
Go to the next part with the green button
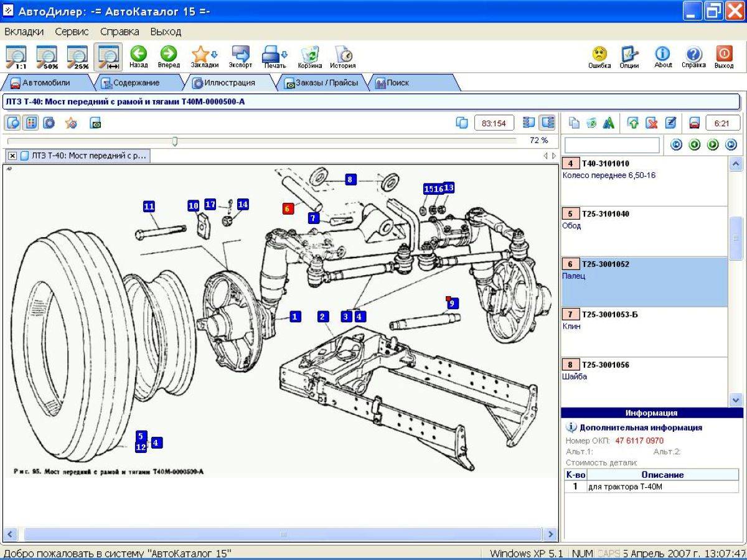point(713,145)
